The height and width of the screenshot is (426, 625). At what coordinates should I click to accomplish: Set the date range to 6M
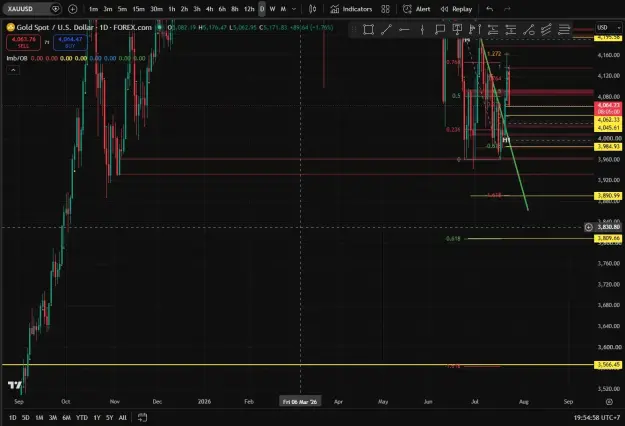coord(67,418)
